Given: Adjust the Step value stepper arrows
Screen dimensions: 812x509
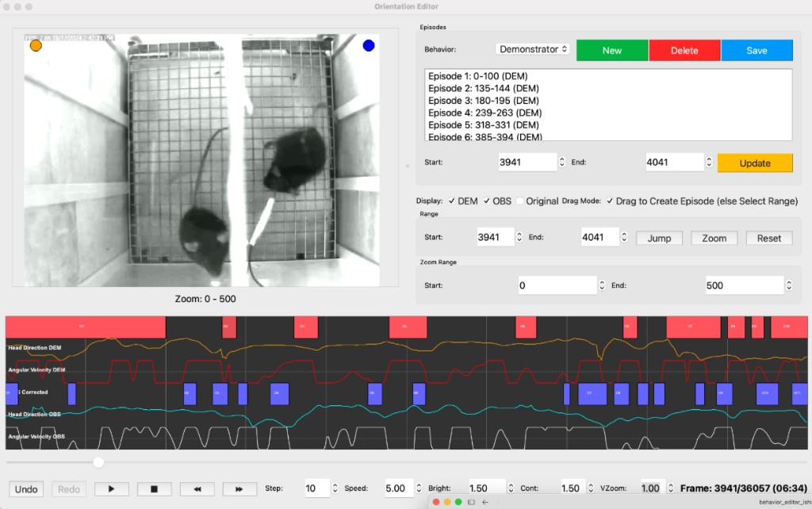Looking at the screenshot, I should (335, 488).
